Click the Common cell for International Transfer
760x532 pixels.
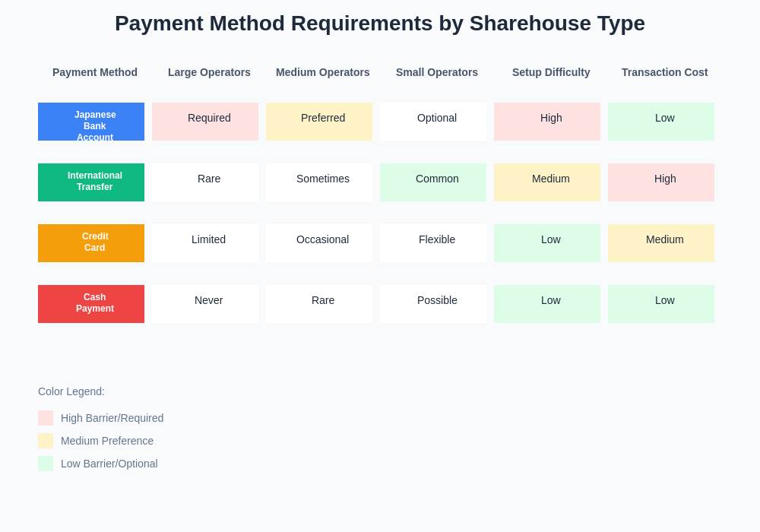tap(433, 182)
